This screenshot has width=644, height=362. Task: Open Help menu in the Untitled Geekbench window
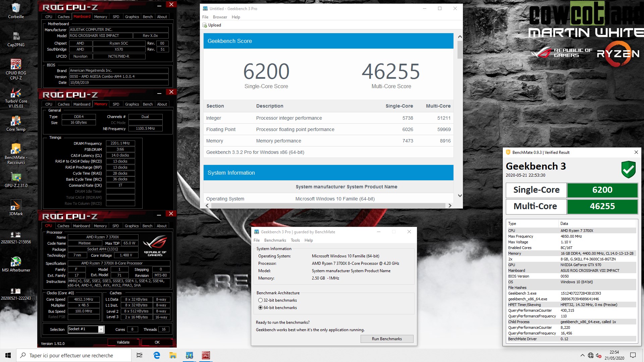click(x=236, y=17)
